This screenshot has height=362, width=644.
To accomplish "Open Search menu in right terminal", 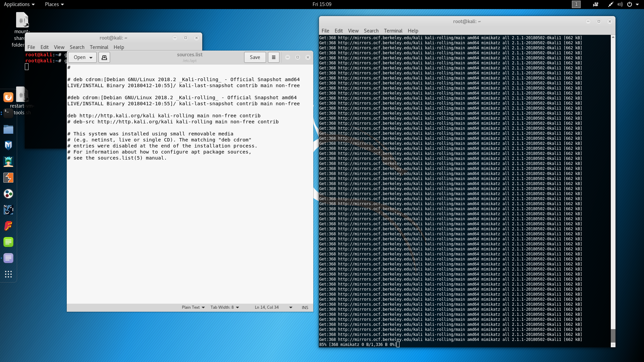I will tap(371, 31).
